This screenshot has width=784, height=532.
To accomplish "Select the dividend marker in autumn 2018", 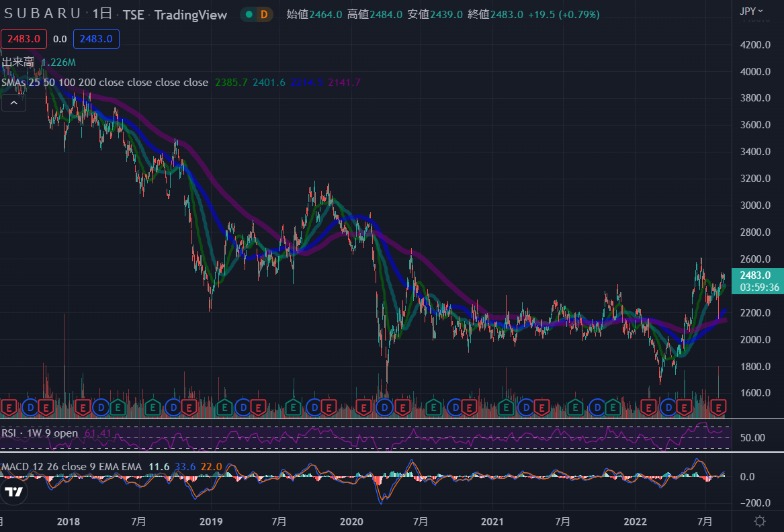I will tap(173, 408).
